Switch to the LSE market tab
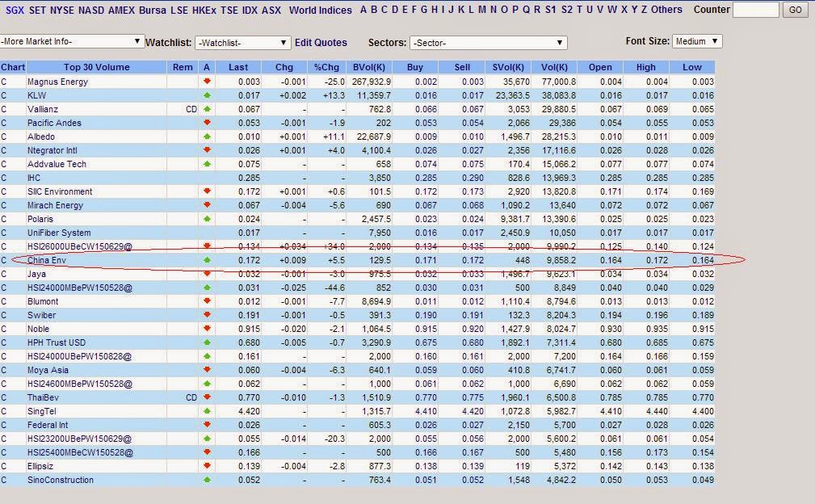Viewport: 815px width, 504px height. (x=179, y=10)
